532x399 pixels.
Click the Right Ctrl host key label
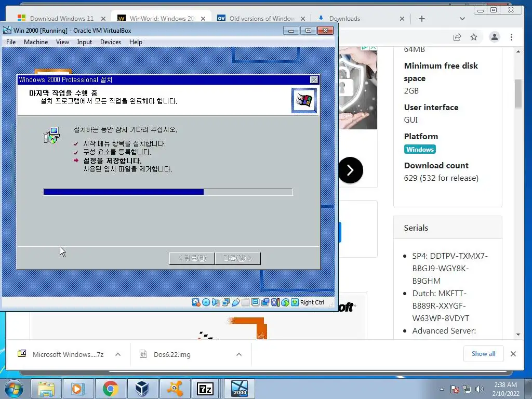click(312, 302)
